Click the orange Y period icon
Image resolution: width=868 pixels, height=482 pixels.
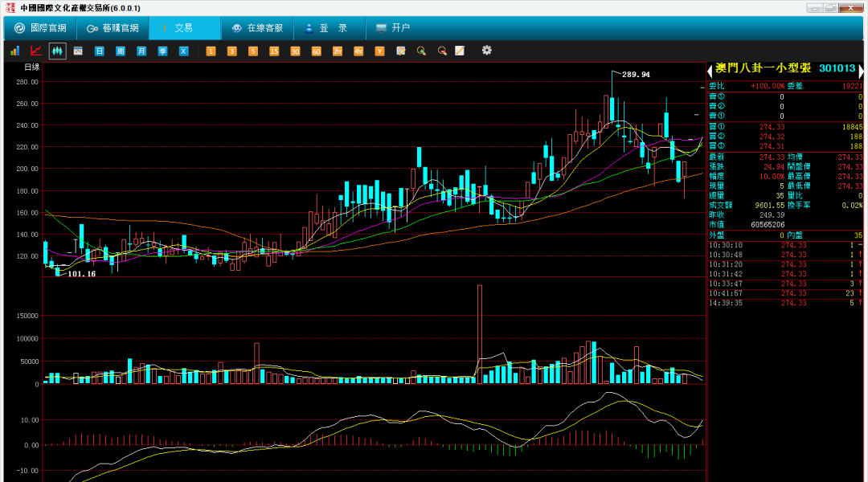379,51
